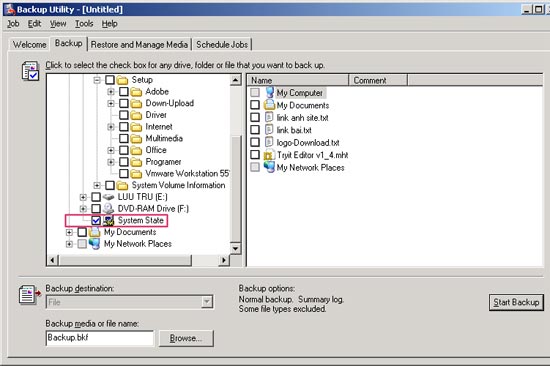This screenshot has height=366, width=550.
Task: Click the Setup folder icon
Action: 122,80
